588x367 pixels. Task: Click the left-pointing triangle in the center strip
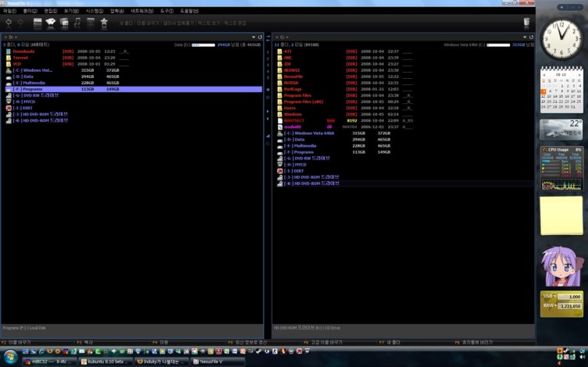pyautogui.click(x=268, y=119)
